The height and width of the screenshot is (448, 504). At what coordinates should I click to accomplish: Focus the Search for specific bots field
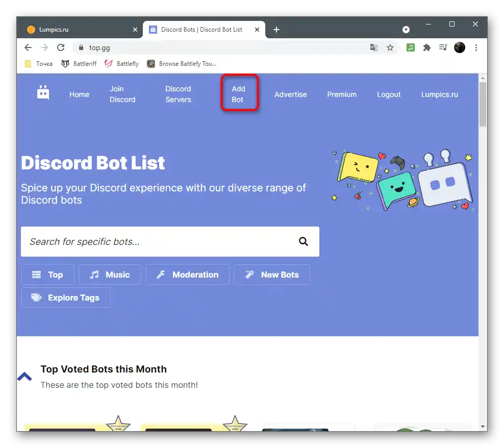[170, 241]
